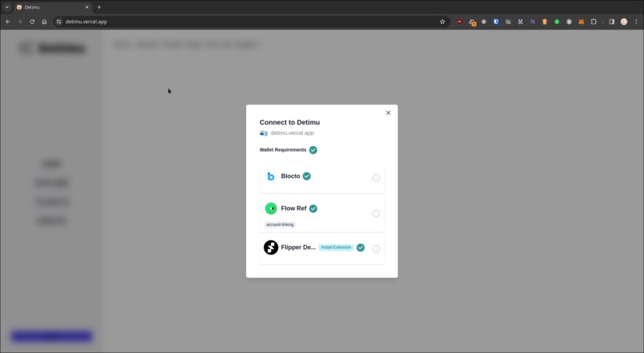Bookmark this page with the star
Screen dimensions: 644x353
(443, 22)
